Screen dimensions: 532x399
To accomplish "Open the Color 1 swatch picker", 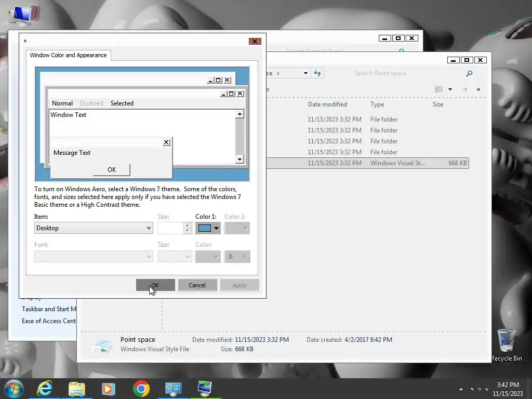I will tap(208, 228).
